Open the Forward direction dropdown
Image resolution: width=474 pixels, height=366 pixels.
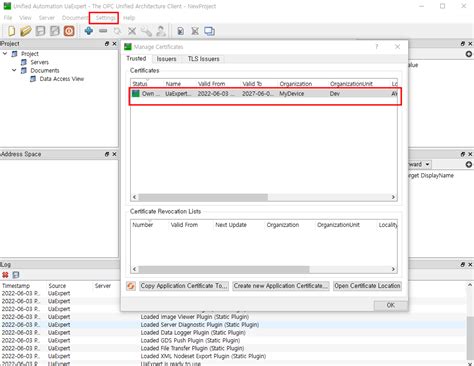coord(427,164)
